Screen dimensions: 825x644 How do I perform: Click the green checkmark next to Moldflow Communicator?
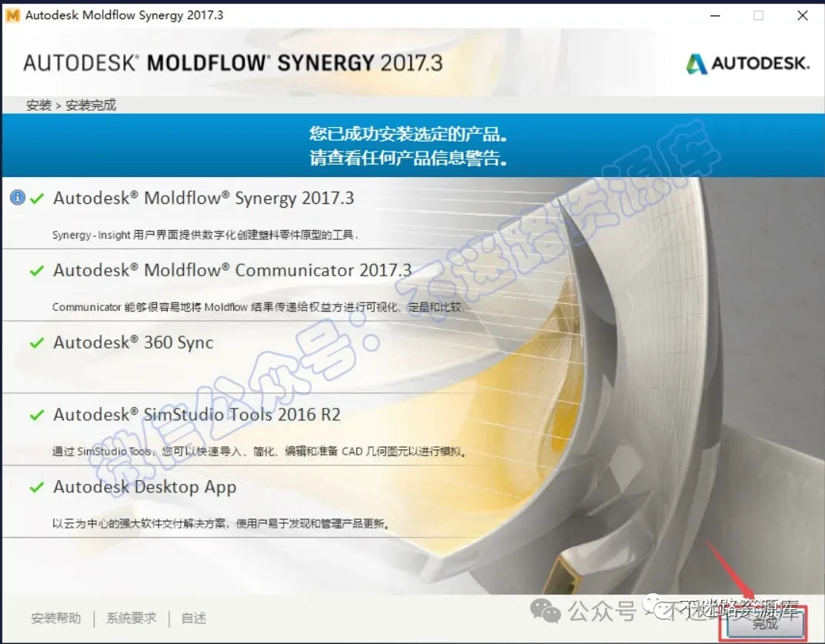[37, 271]
